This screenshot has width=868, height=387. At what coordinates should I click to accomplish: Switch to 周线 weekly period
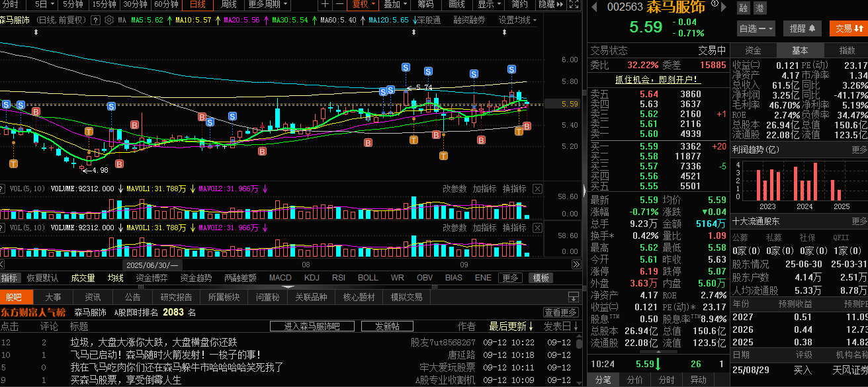[228, 5]
